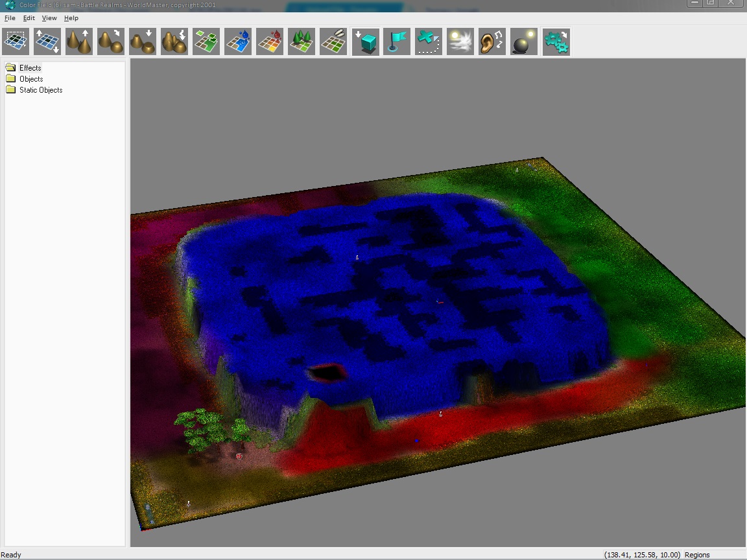The width and height of the screenshot is (747, 560).
Task: Pick the blue water drop tool
Action: point(238,41)
